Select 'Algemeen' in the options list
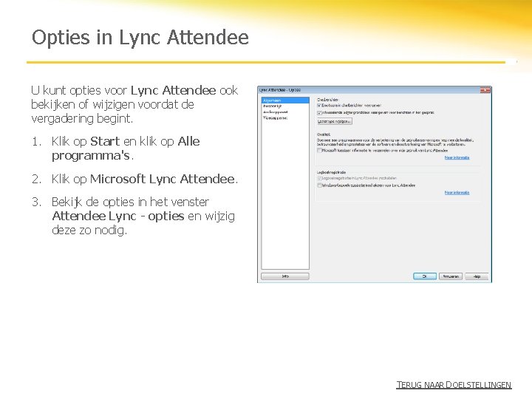Viewport: 532px width, 399px height. 285,100
